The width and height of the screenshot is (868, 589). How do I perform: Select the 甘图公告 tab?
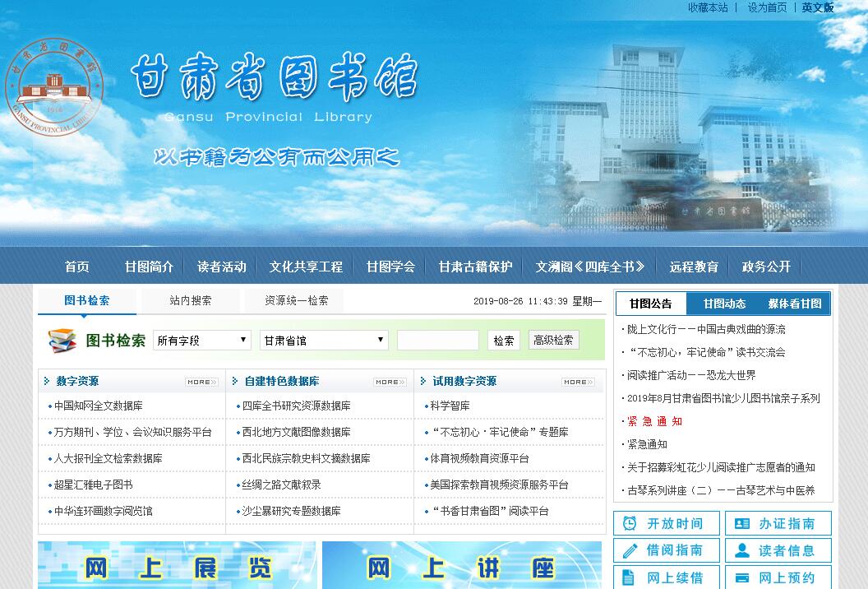[651, 304]
